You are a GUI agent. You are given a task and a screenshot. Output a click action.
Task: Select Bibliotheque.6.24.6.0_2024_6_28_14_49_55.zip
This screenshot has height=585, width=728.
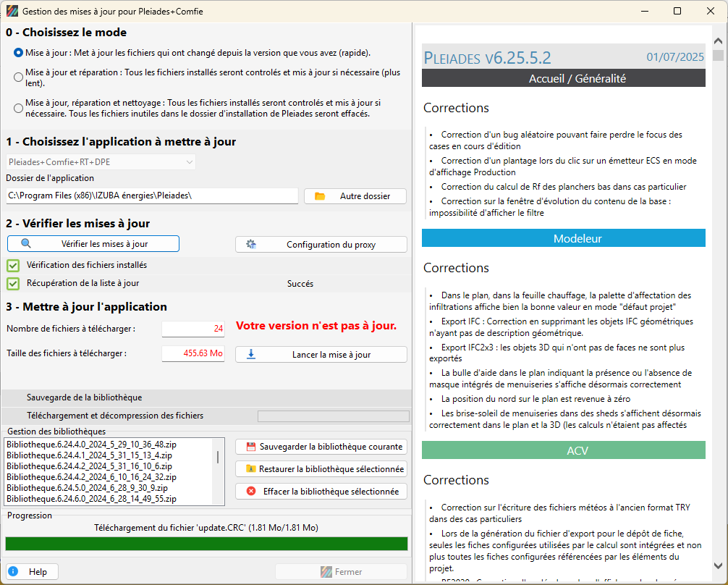click(91, 499)
